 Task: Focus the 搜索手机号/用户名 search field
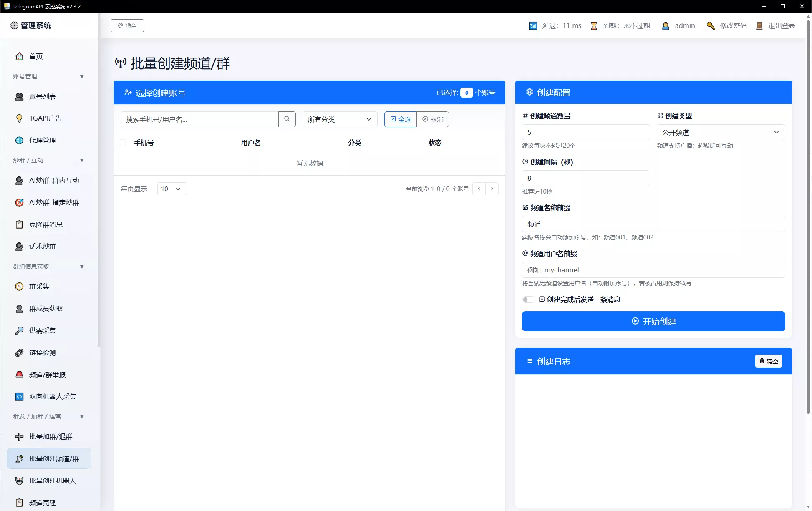tap(199, 119)
